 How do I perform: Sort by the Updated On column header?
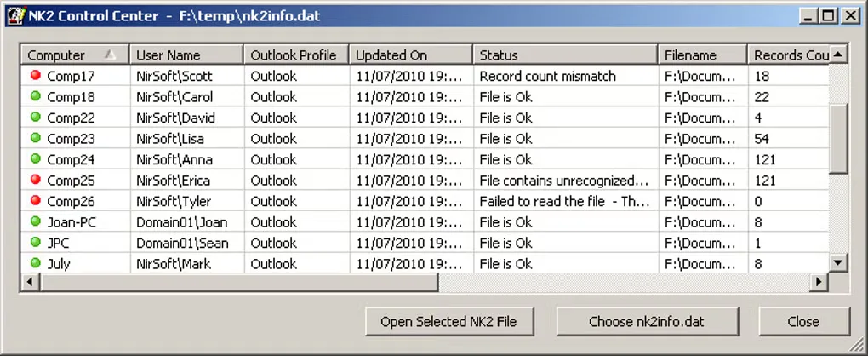(x=411, y=55)
